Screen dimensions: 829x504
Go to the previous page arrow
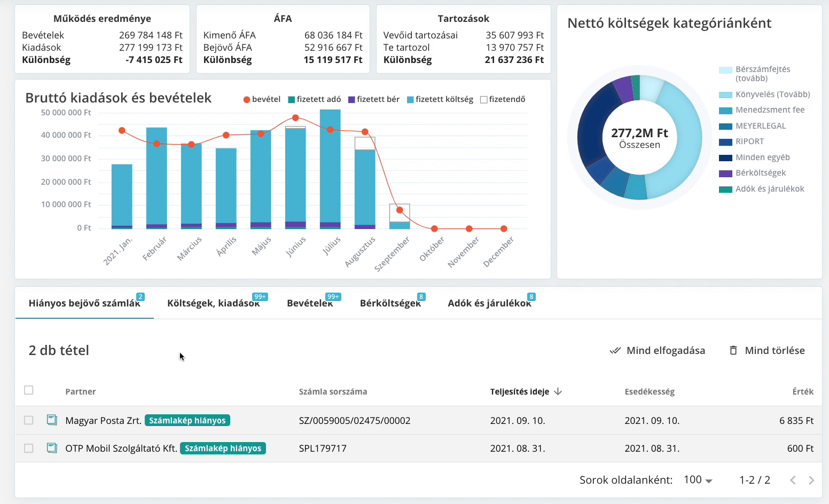click(793, 480)
